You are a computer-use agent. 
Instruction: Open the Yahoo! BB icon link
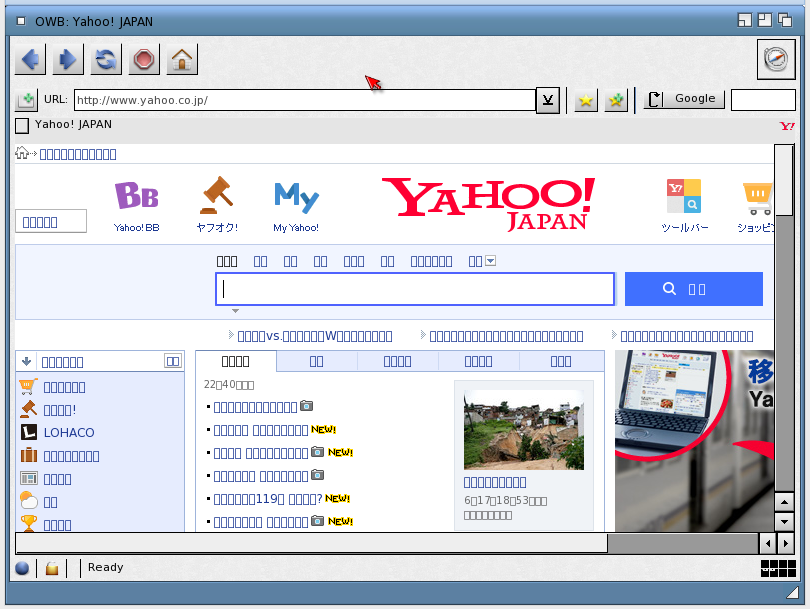[136, 206]
